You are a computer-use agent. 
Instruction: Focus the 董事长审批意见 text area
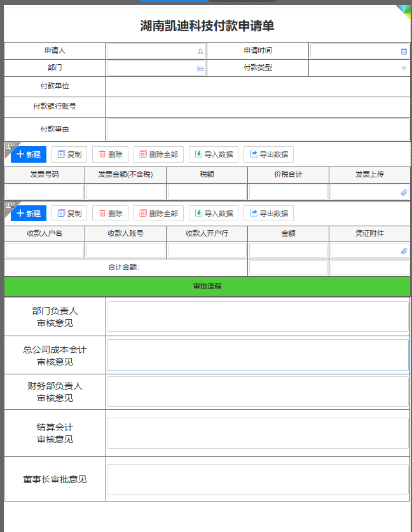[x=258, y=479]
